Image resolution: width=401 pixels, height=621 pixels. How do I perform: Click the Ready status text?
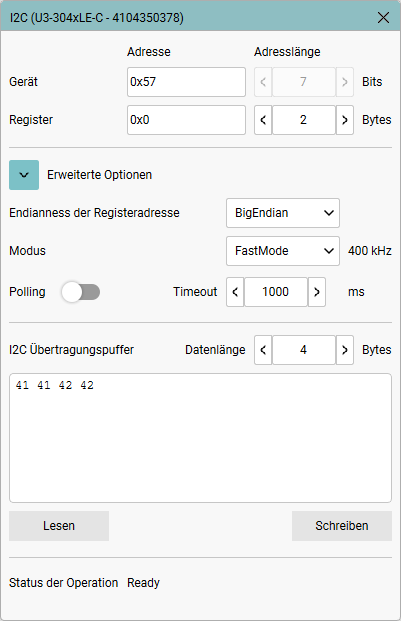pos(143,583)
